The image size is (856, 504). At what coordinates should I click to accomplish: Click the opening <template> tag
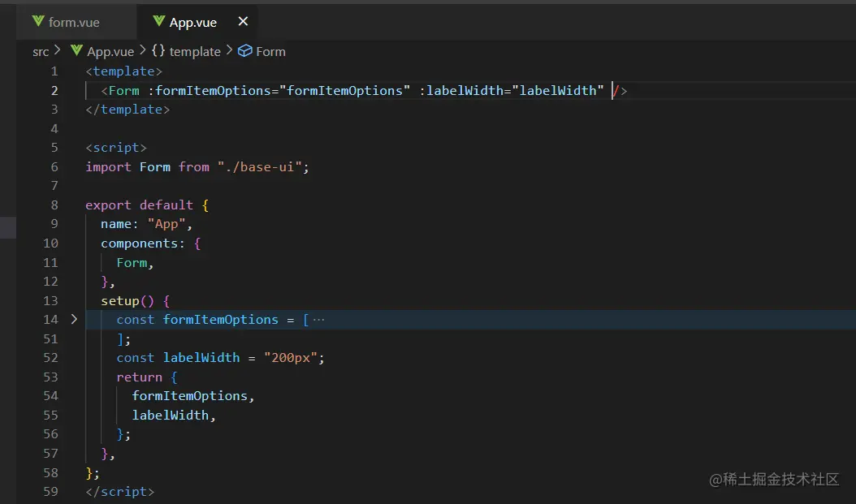pos(124,71)
